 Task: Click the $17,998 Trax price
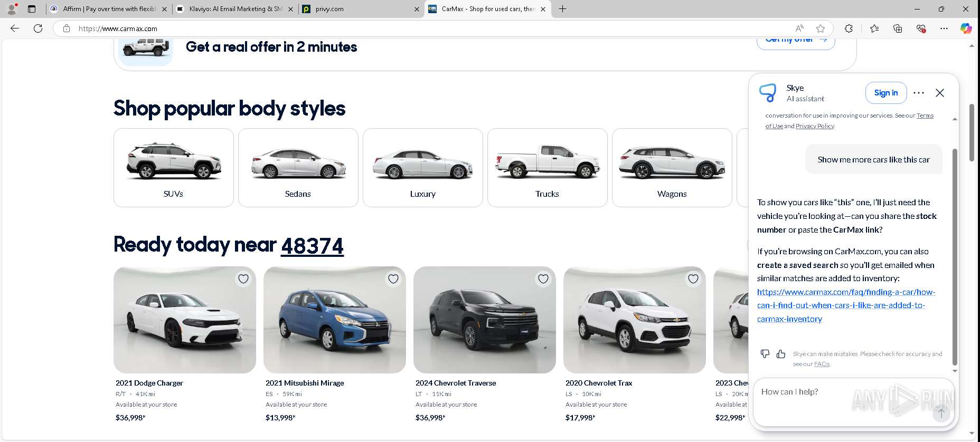pyautogui.click(x=580, y=418)
